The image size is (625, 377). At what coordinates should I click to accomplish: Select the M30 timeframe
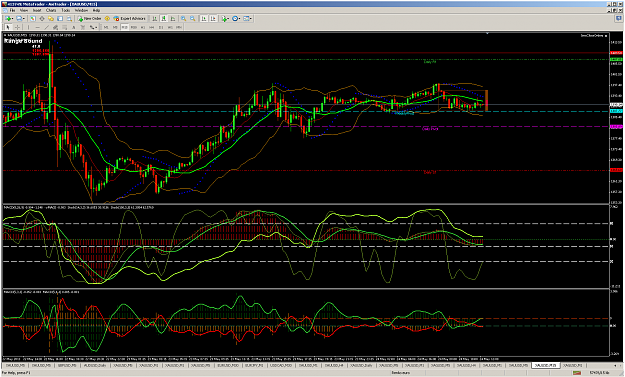[x=134, y=27]
